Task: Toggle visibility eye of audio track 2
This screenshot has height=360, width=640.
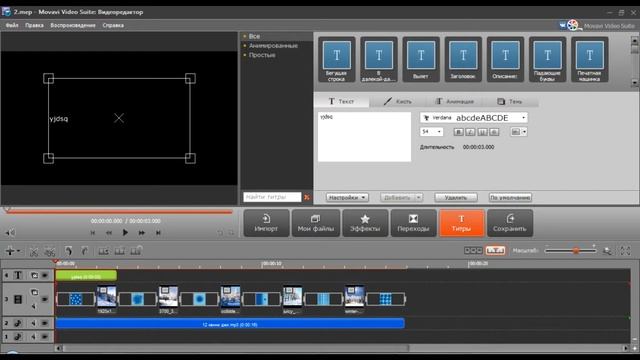Action: 45,323
